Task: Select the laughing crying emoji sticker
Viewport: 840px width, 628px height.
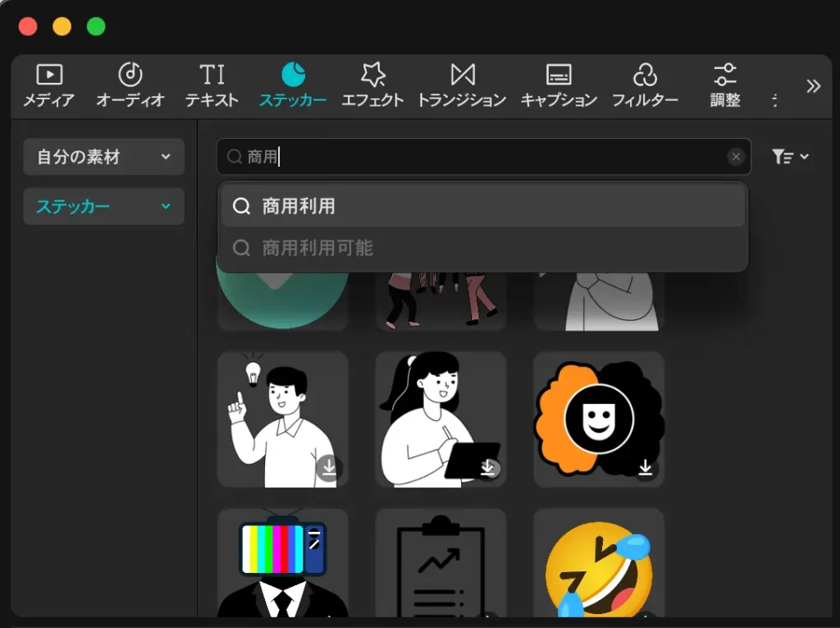Action: click(x=598, y=566)
